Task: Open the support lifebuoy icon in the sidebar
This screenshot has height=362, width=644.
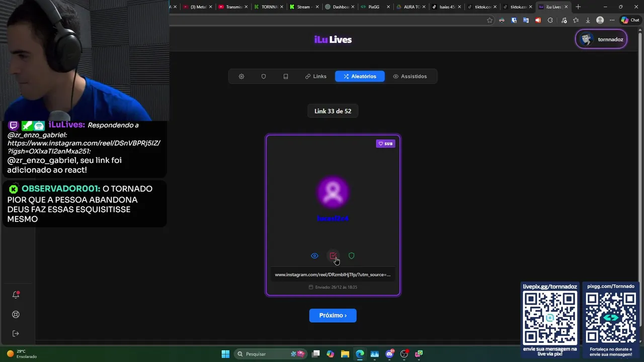Action: coord(16,314)
